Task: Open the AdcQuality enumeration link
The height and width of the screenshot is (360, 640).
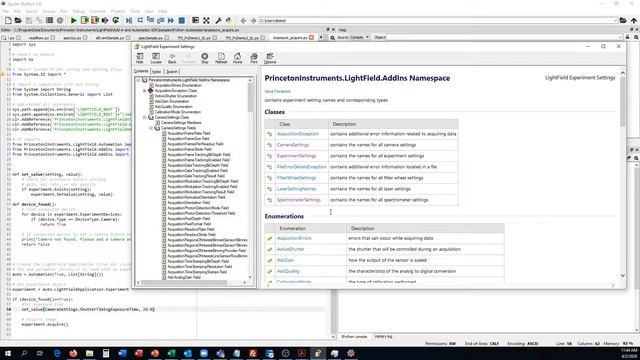Action: tap(288, 271)
